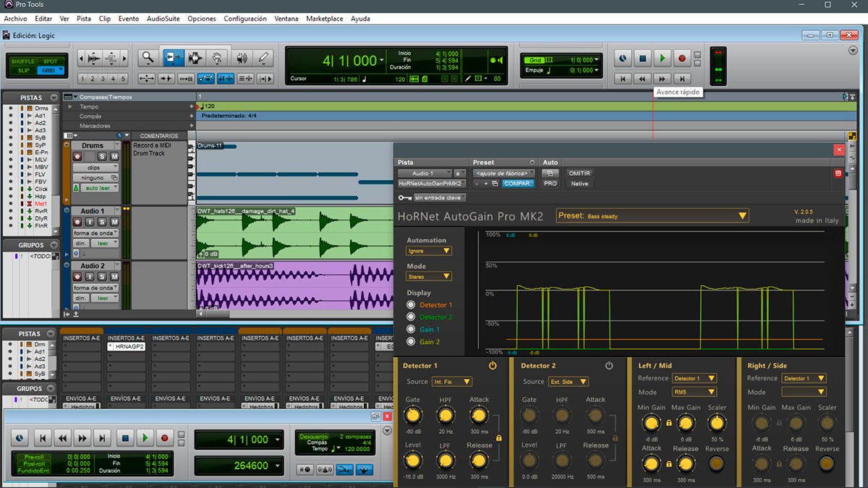The image size is (868, 488).
Task: Mute the Audio 1 track
Action: [114, 223]
